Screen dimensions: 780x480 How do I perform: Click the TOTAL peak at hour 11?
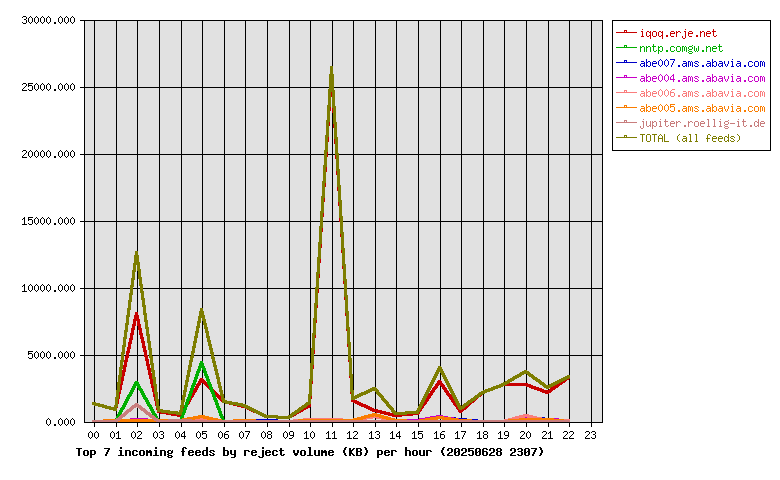[x=331, y=68]
